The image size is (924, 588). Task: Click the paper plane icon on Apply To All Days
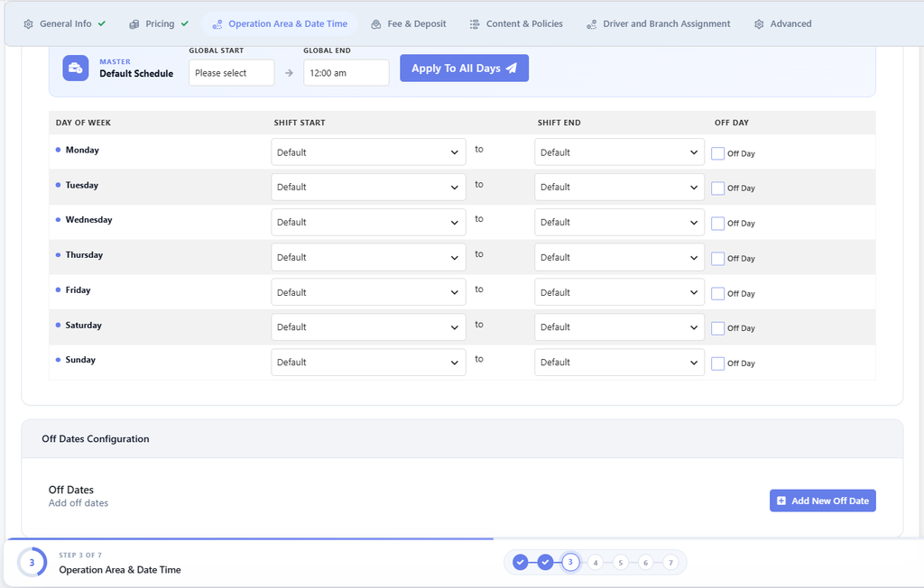tap(512, 69)
